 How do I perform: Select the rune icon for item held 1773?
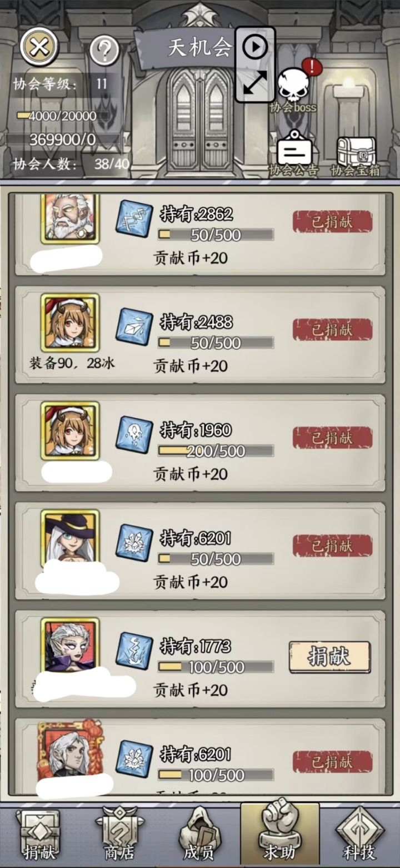pos(134,651)
